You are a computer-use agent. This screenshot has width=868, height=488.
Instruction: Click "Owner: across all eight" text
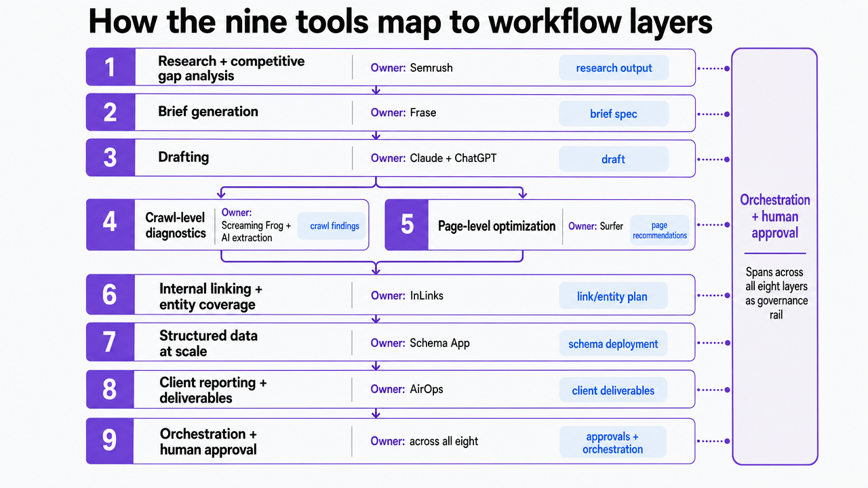click(424, 441)
